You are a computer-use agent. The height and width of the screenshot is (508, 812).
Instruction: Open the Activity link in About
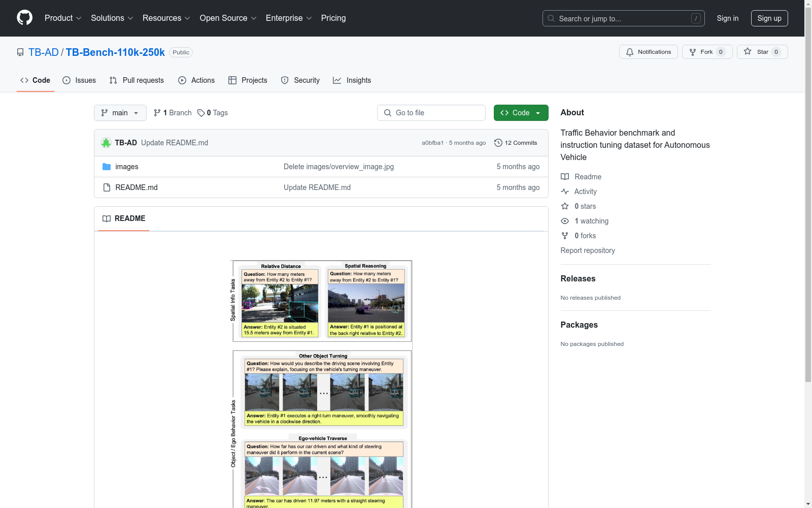pyautogui.click(x=579, y=192)
